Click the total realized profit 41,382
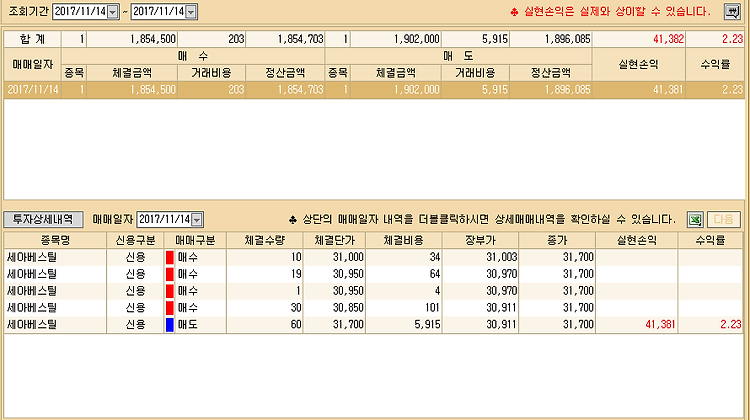This screenshot has height=420, width=750. (x=668, y=39)
